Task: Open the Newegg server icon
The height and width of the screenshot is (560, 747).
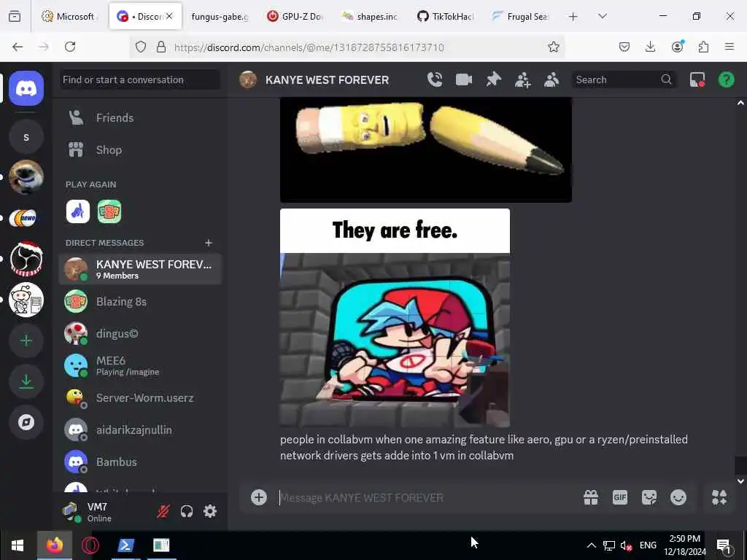Action: [26, 218]
